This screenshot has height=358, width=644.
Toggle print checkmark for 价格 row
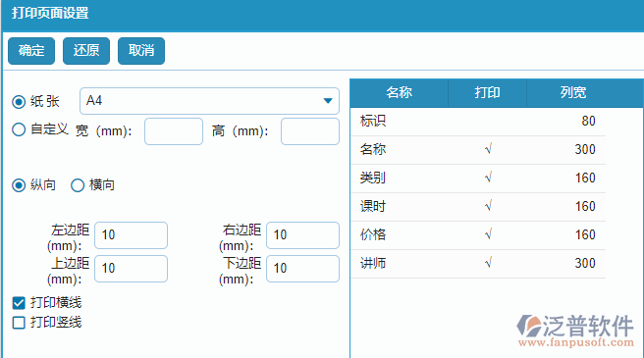(487, 234)
